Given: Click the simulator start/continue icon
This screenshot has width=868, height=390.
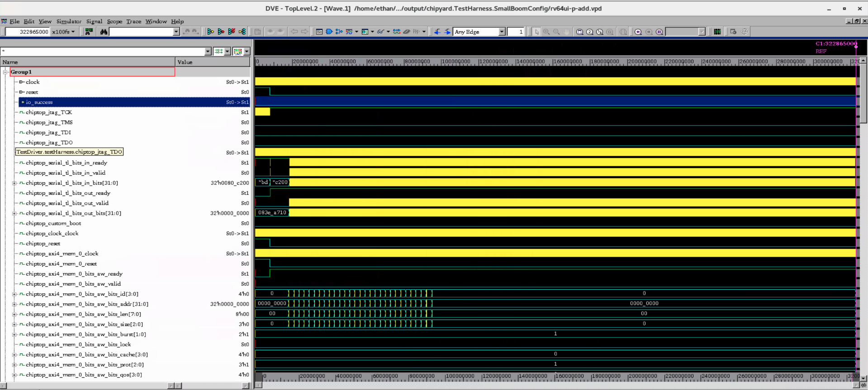Looking at the screenshot, I should tap(211, 32).
